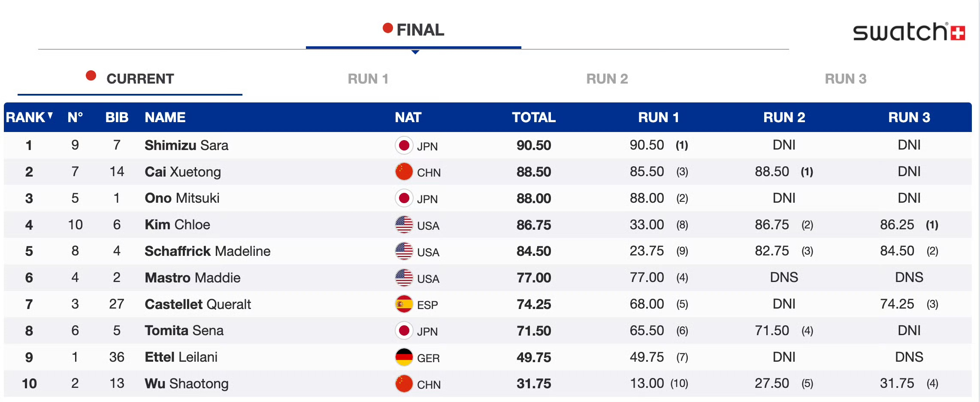Switch to the RUN 1 tab
This screenshot has height=402, width=980.
pyautogui.click(x=368, y=79)
